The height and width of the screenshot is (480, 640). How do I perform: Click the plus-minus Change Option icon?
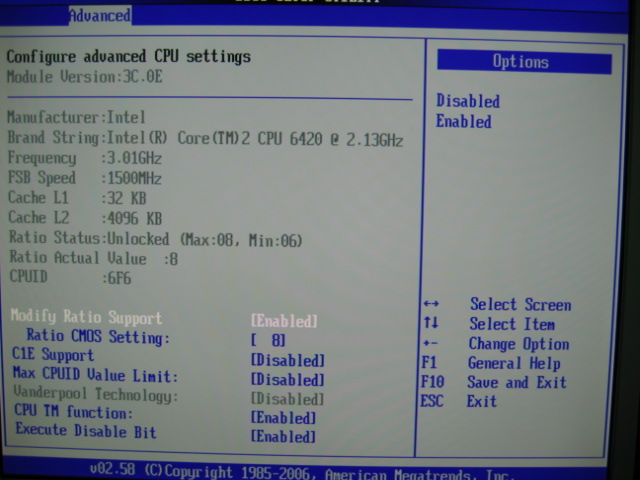[x=430, y=343]
